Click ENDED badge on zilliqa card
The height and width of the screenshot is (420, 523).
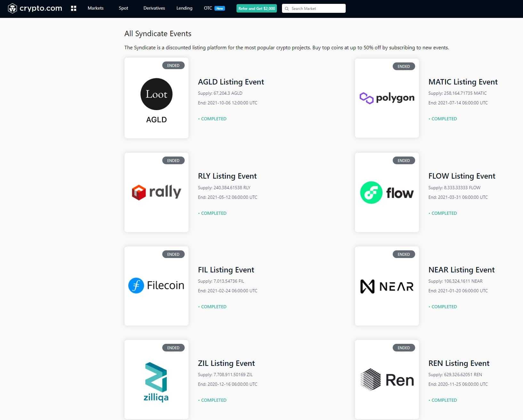[173, 348]
